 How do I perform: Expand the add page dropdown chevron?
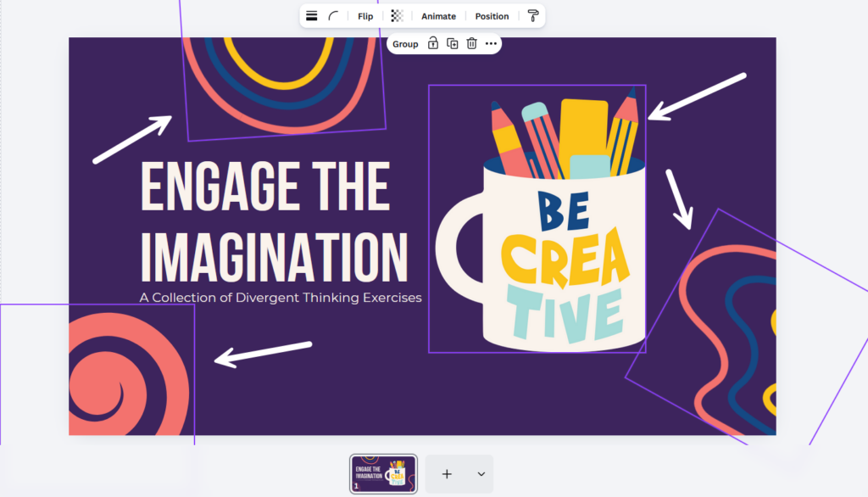click(481, 474)
